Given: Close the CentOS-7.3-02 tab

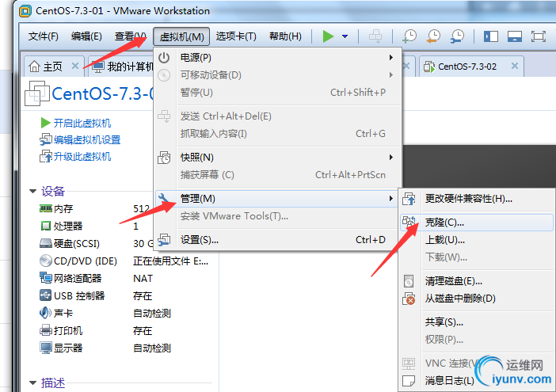Looking at the screenshot, I should [515, 66].
